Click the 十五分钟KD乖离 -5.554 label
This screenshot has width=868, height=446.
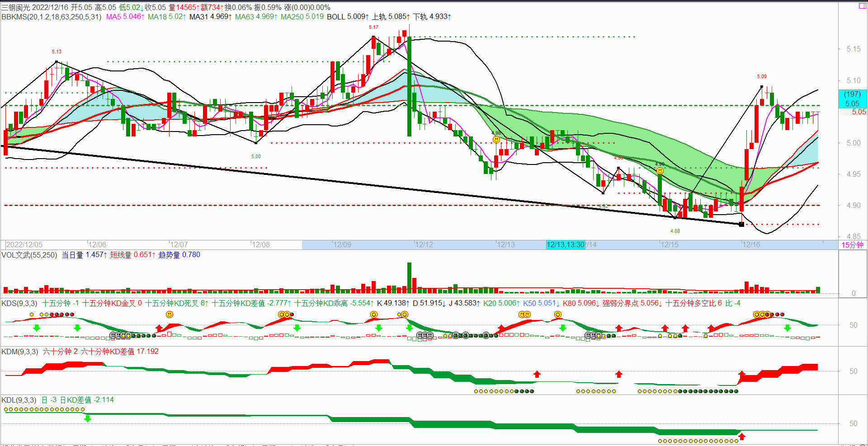pos(334,303)
